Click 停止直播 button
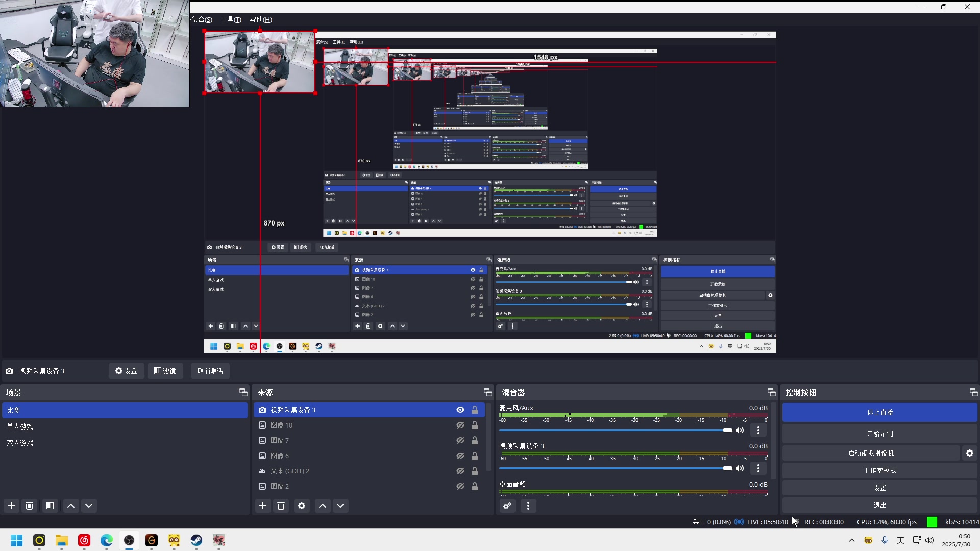The image size is (980, 551). [880, 412]
